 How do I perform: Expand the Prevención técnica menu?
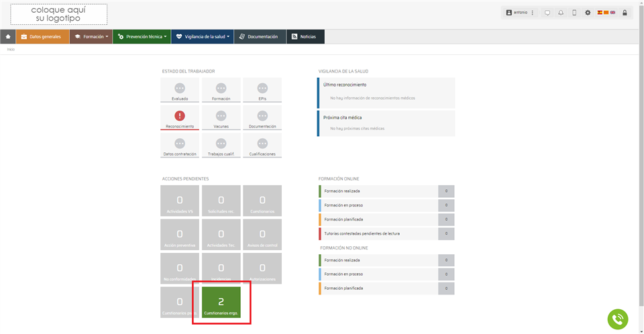142,37
